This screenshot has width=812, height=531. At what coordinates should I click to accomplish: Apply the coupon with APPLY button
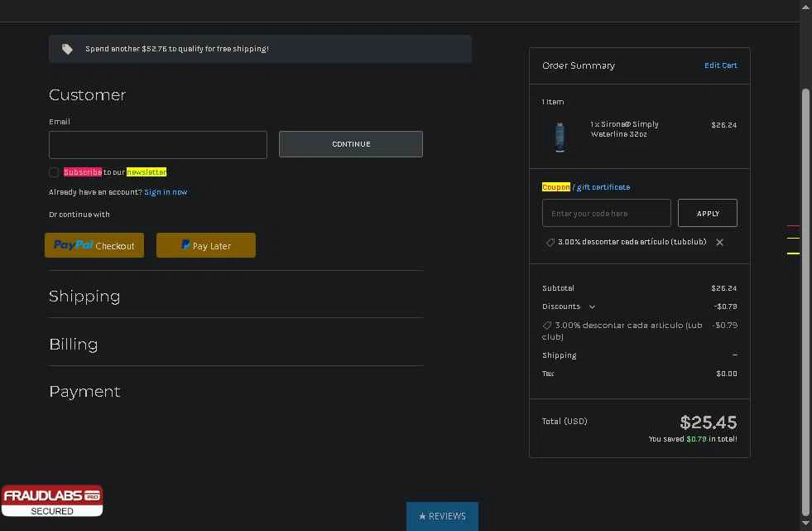(x=708, y=213)
